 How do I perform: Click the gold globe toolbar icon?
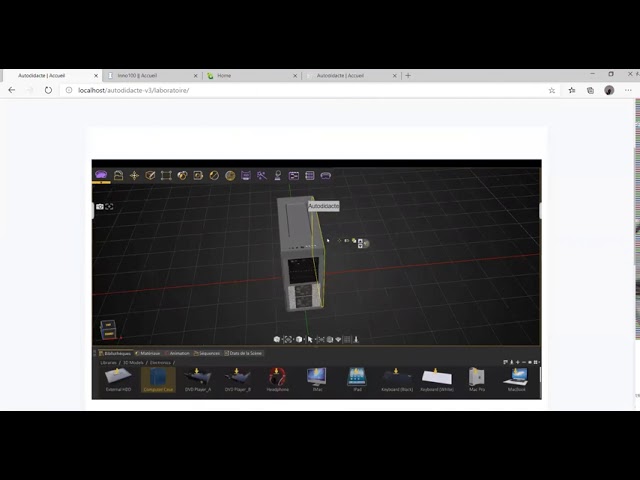point(230,176)
